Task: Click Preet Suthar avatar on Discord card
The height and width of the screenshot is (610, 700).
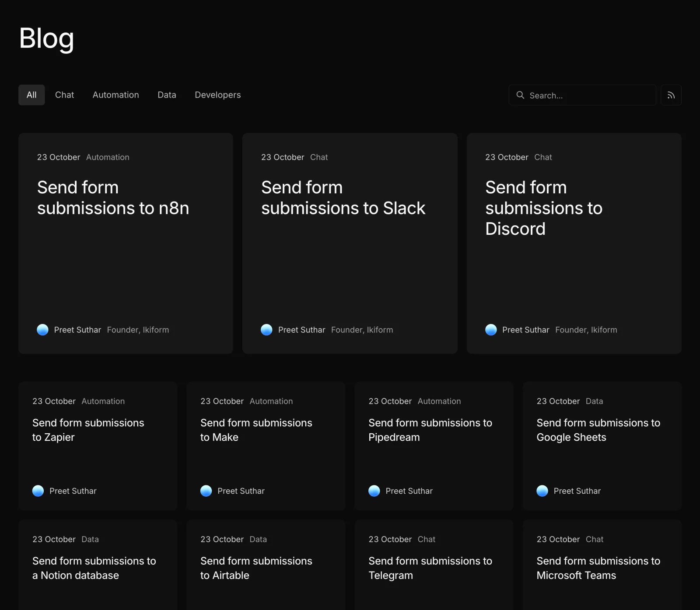Action: [491, 330]
